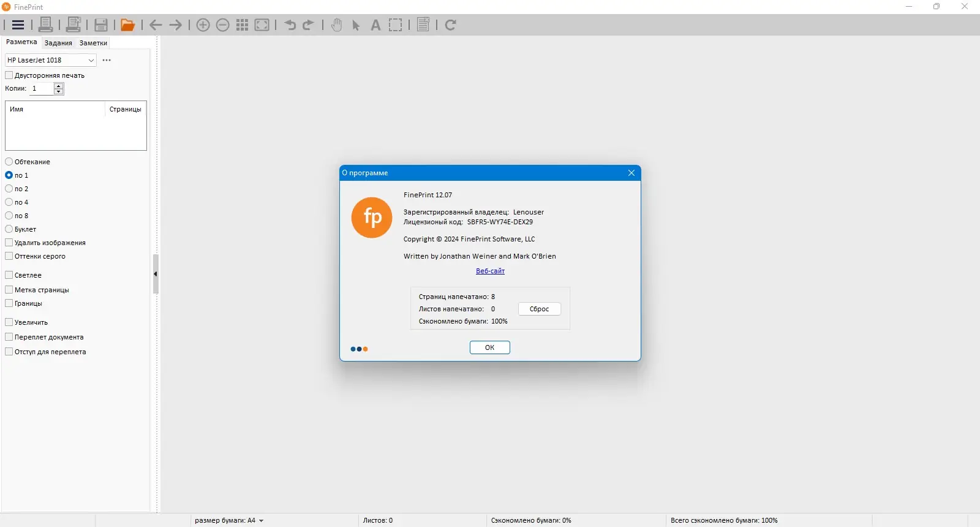Click the thumbnail grid view icon

tap(243, 25)
